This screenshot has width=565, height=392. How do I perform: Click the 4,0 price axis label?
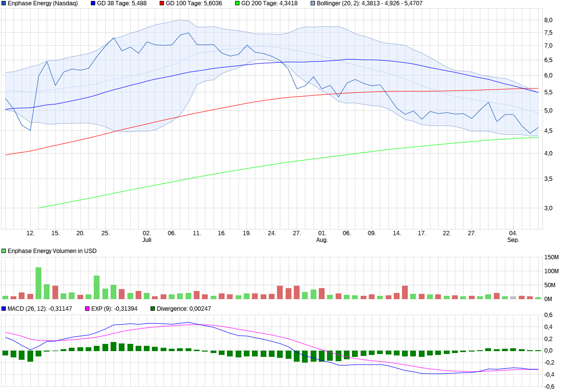(x=548, y=153)
